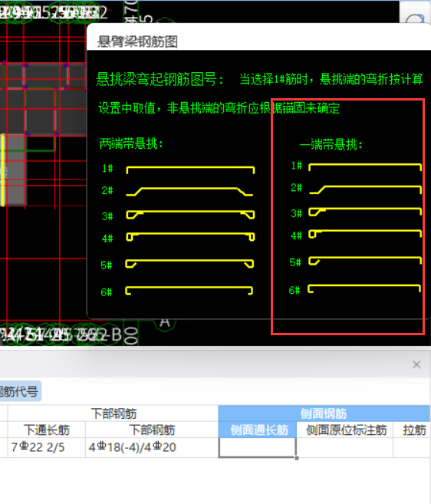Click 1# bar shape under 两端带悬挑
431x504 pixels.
190,170
